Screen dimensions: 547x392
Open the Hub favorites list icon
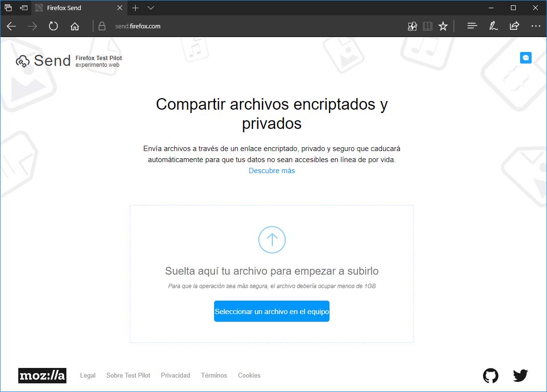pyautogui.click(x=472, y=26)
